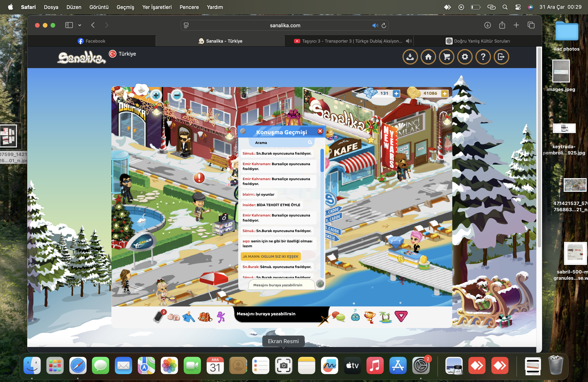Click the Arama search field
Screen dimensions: 588x382
281,143
